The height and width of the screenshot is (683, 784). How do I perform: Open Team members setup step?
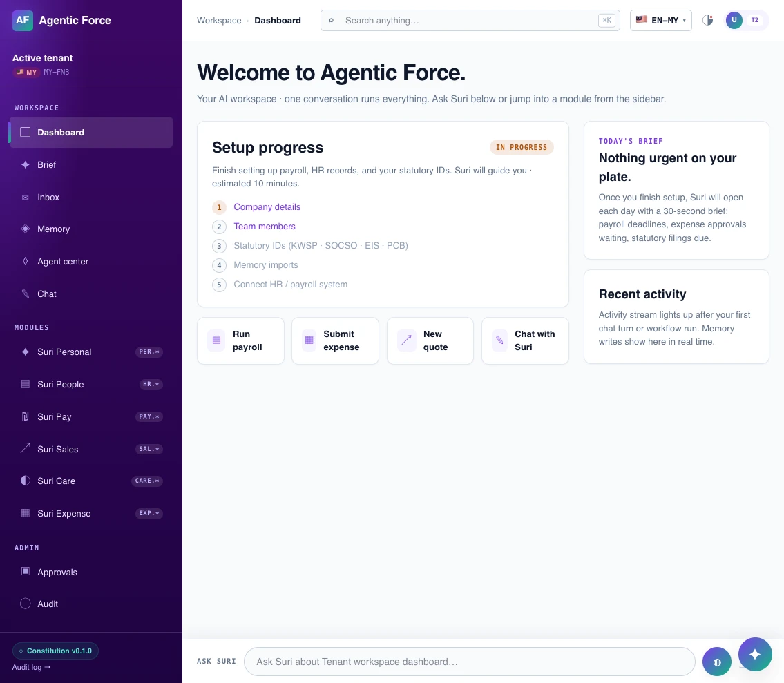[x=265, y=227]
